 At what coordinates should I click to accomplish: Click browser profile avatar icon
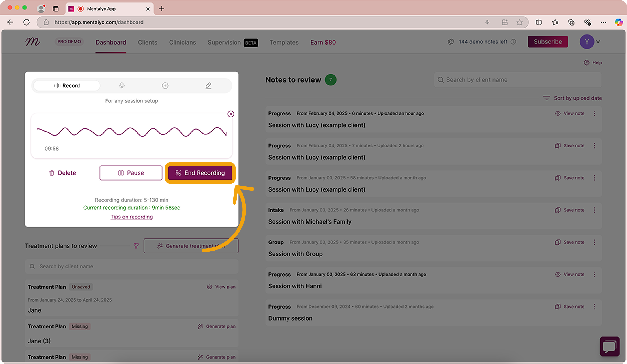click(41, 9)
